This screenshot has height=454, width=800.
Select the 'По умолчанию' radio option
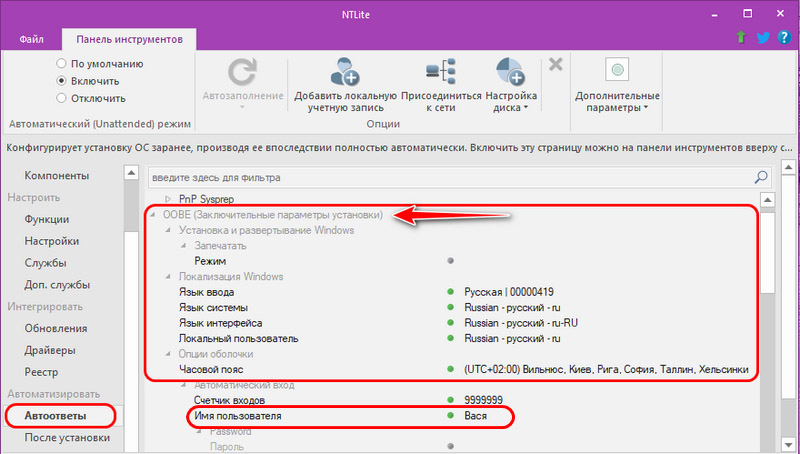pyautogui.click(x=61, y=64)
